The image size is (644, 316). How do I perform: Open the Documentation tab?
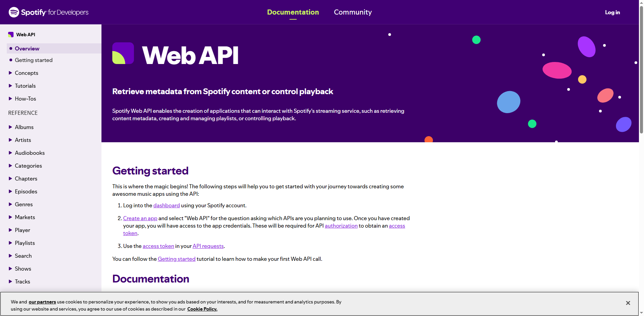(x=293, y=12)
